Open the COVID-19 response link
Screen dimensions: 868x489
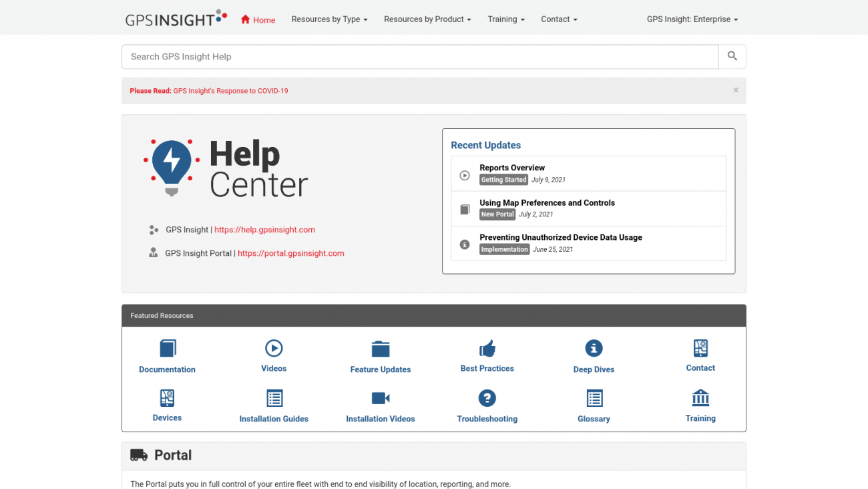[x=230, y=91]
